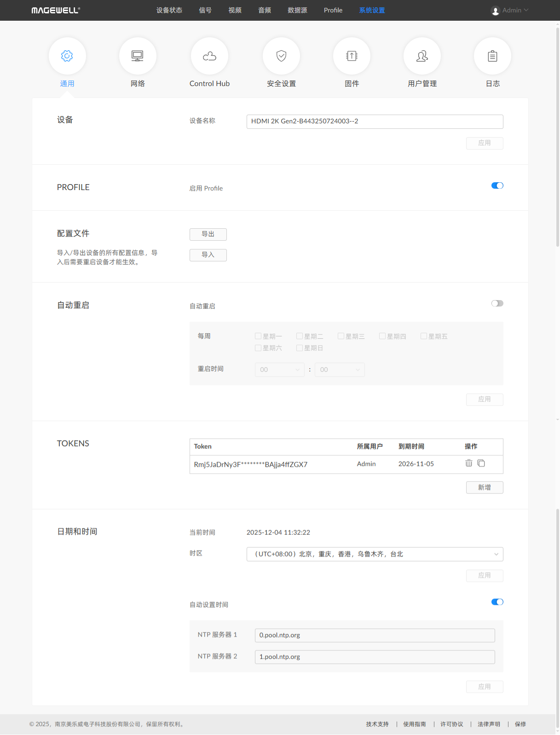Screen dimensions: 560x735
Task: Switch to the 设备状态 top menu
Action: (169, 10)
